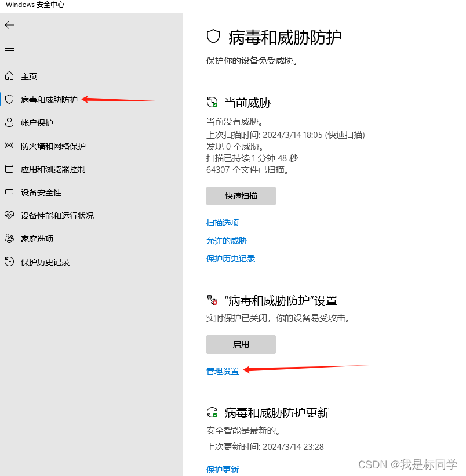Viewport: 466px width, 476px height.
Task: Click the device security laptop icon
Action: click(9, 192)
